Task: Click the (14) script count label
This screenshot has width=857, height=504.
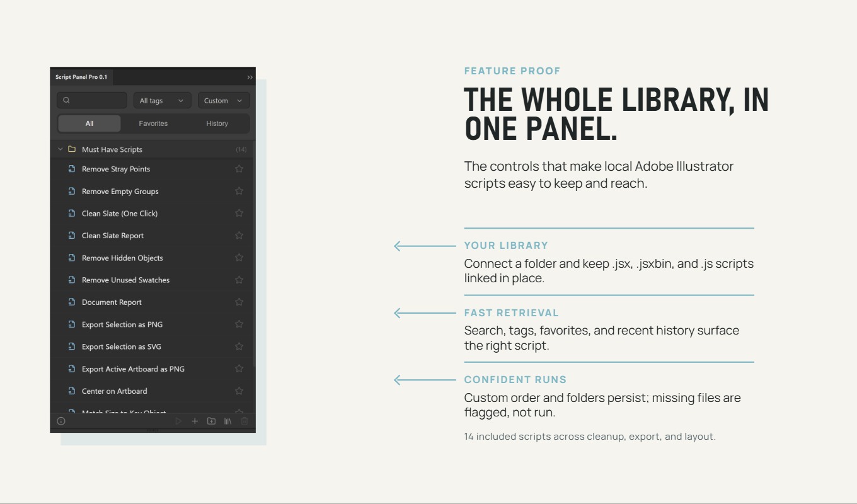Action: coord(241,149)
